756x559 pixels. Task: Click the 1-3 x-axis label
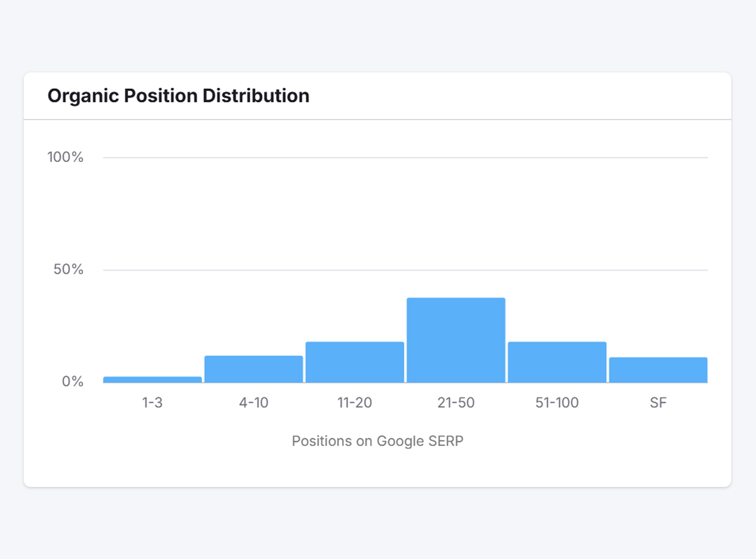pos(152,403)
